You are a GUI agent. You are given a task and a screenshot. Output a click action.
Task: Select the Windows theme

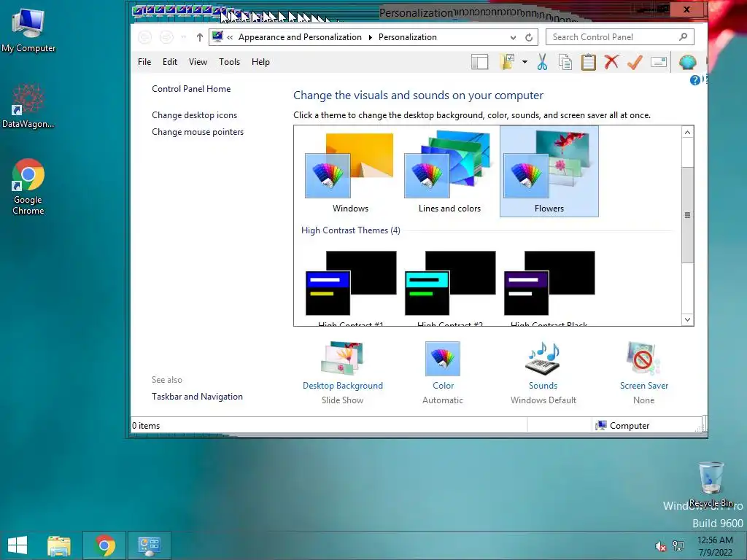(x=350, y=172)
